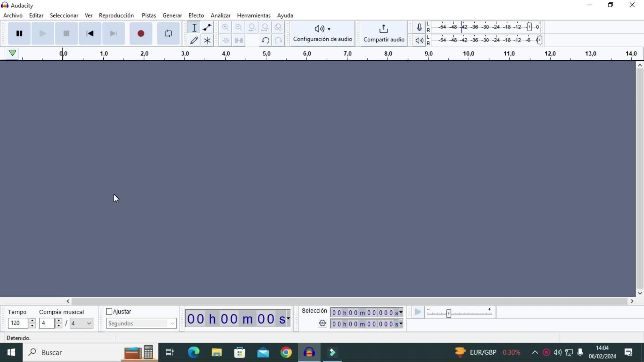Click the Undo arrow icon
The height and width of the screenshot is (362, 644).
point(265,41)
